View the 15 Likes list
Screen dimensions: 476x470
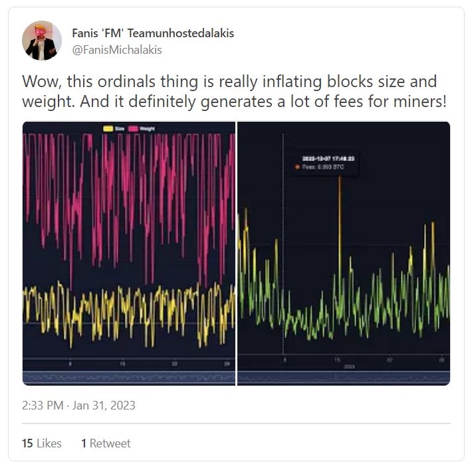coord(42,443)
